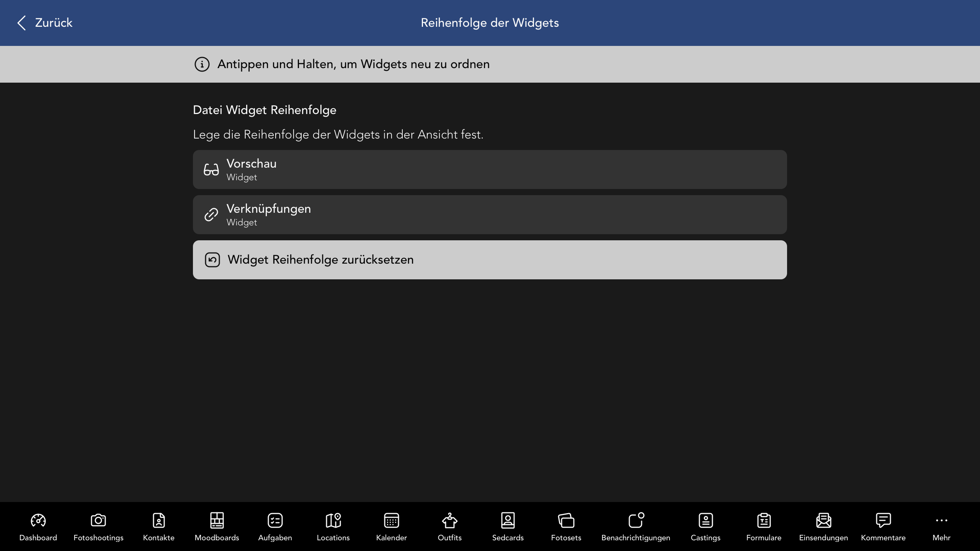This screenshot has height=551, width=980.
Task: Open the Sedcards icon
Action: coord(508,520)
